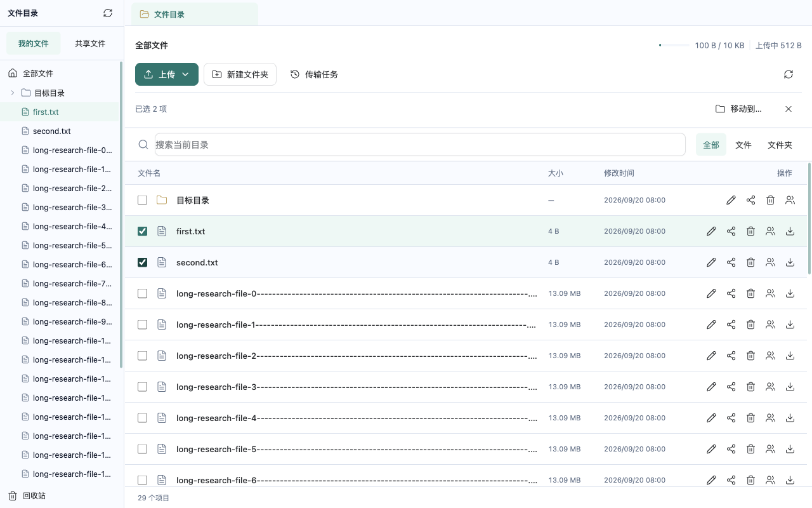Delete long-research-file-0 with trash icon

pos(750,293)
